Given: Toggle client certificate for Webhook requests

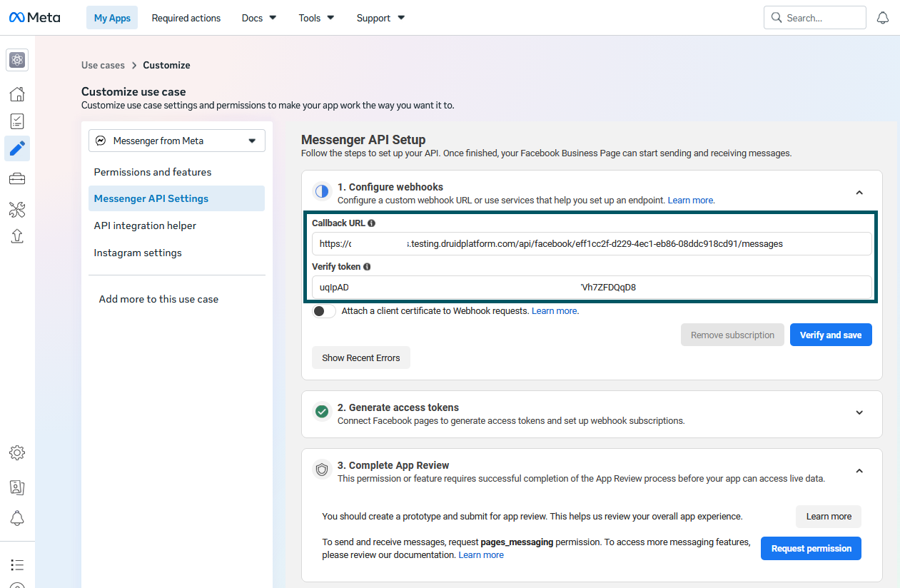Looking at the screenshot, I should point(324,311).
